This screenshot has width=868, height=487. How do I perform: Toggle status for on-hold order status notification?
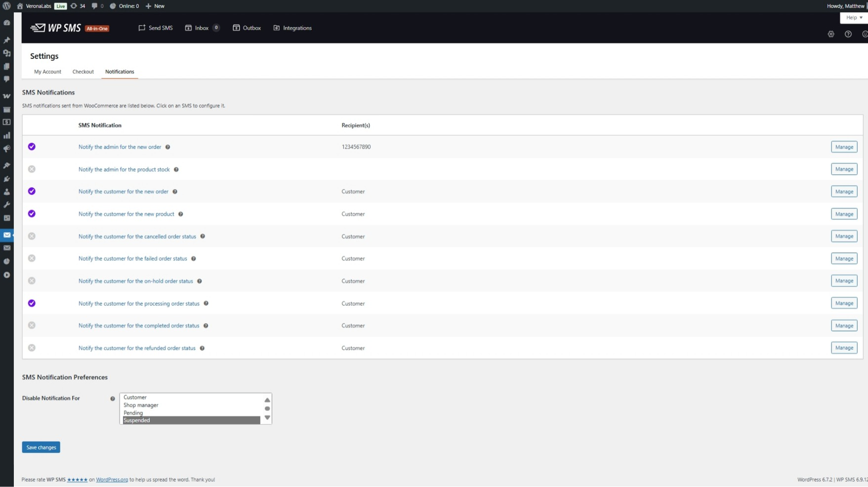tap(32, 281)
